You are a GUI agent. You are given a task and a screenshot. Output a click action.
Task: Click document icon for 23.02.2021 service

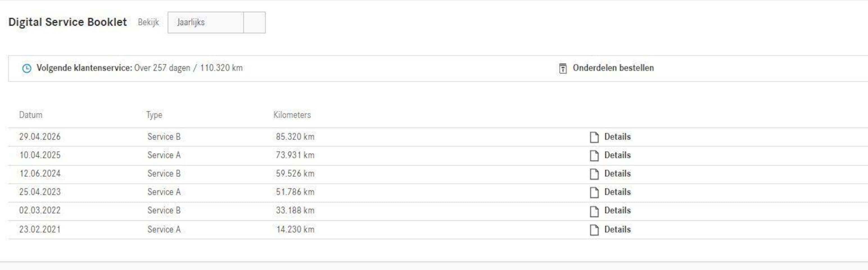click(594, 230)
